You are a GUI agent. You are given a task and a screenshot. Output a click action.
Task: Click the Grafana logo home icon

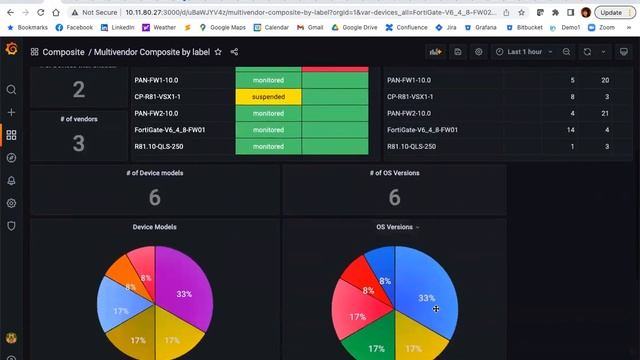11,49
